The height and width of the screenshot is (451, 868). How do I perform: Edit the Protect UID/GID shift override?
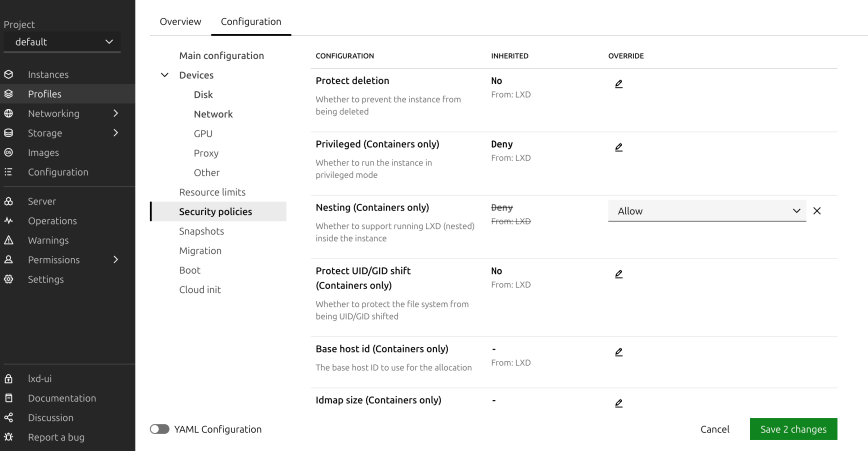click(619, 273)
